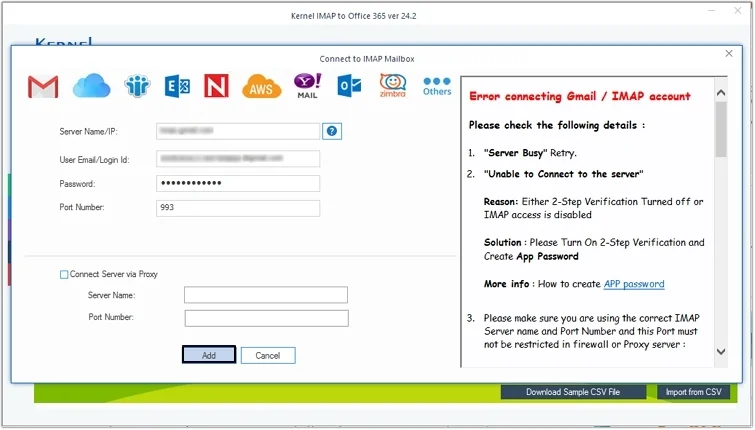Click the error panel scroll up arrow

(721, 93)
